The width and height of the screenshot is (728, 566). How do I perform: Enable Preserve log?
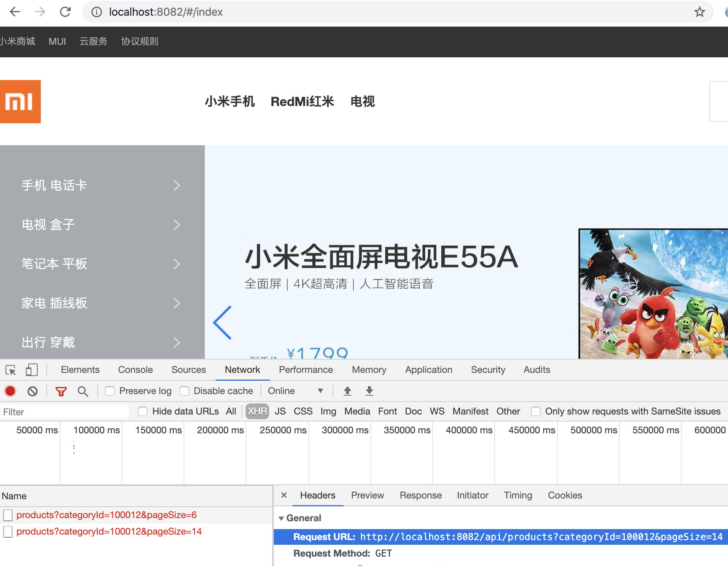coord(110,391)
